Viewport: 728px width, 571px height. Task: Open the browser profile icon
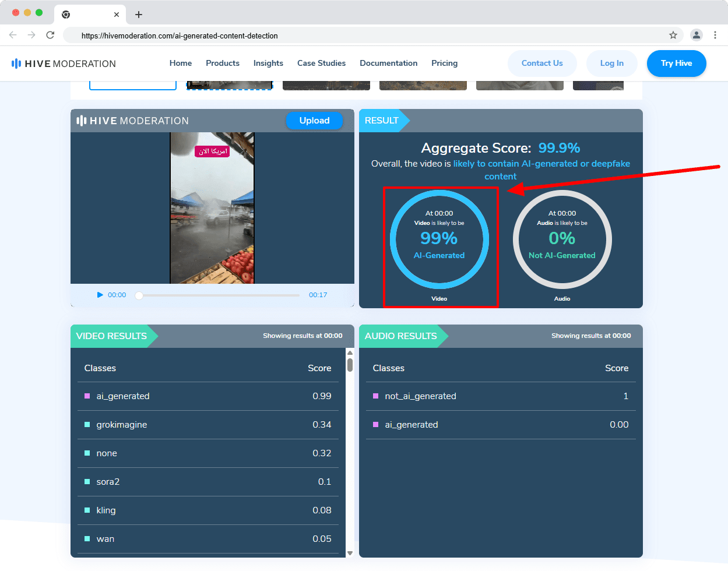pos(697,35)
